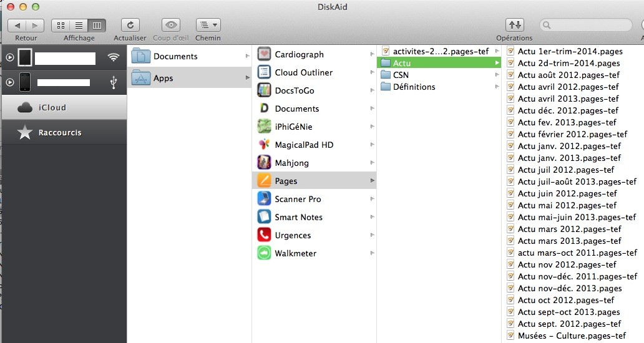Switch to list view in Affichage

click(x=79, y=25)
